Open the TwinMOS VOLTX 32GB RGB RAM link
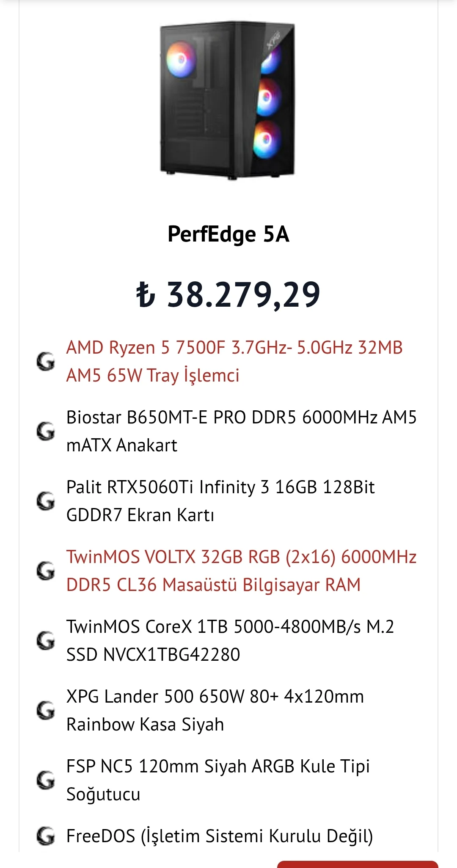The image size is (457, 868). (241, 571)
